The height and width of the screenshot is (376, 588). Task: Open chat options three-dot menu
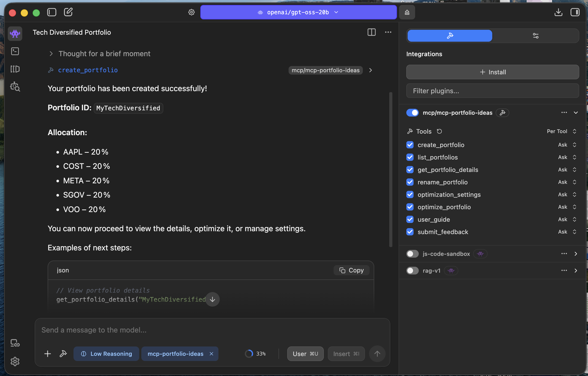point(388,32)
